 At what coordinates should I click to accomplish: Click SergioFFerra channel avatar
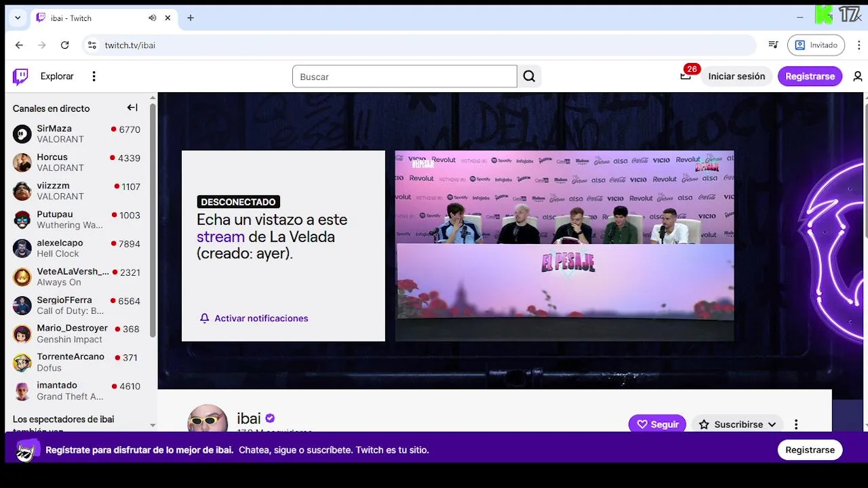(22, 305)
